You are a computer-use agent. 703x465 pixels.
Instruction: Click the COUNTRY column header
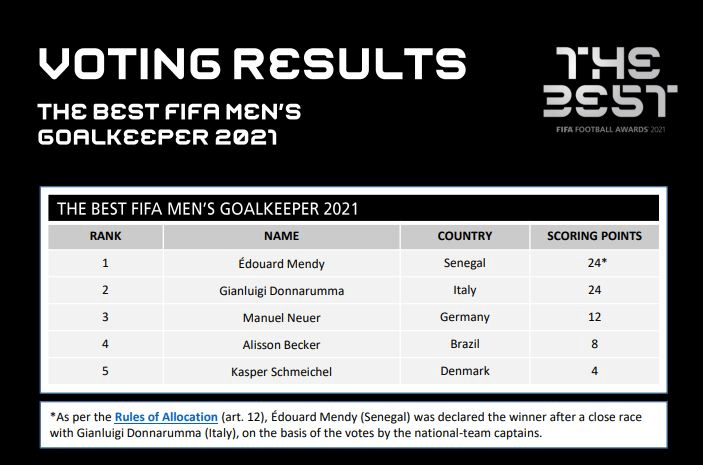pyautogui.click(x=464, y=237)
